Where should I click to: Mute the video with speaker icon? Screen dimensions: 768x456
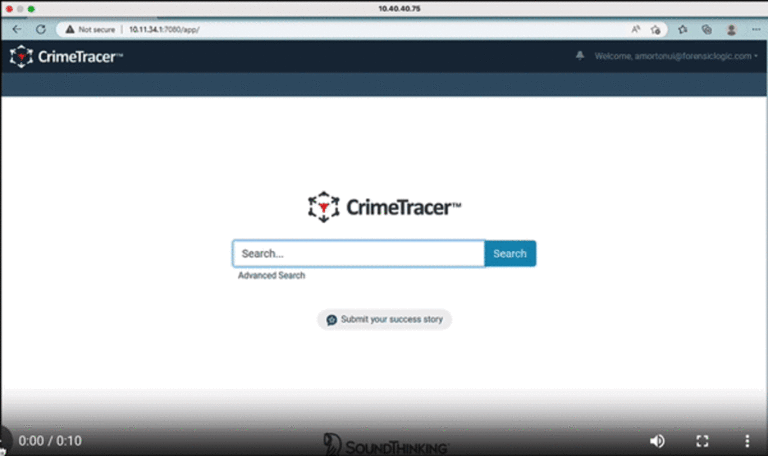(x=657, y=441)
